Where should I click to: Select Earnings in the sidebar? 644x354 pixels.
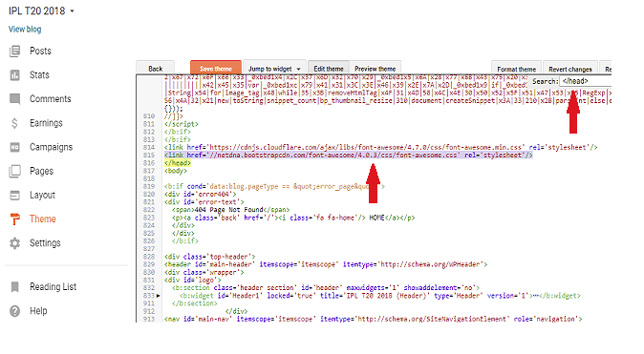pyautogui.click(x=46, y=123)
